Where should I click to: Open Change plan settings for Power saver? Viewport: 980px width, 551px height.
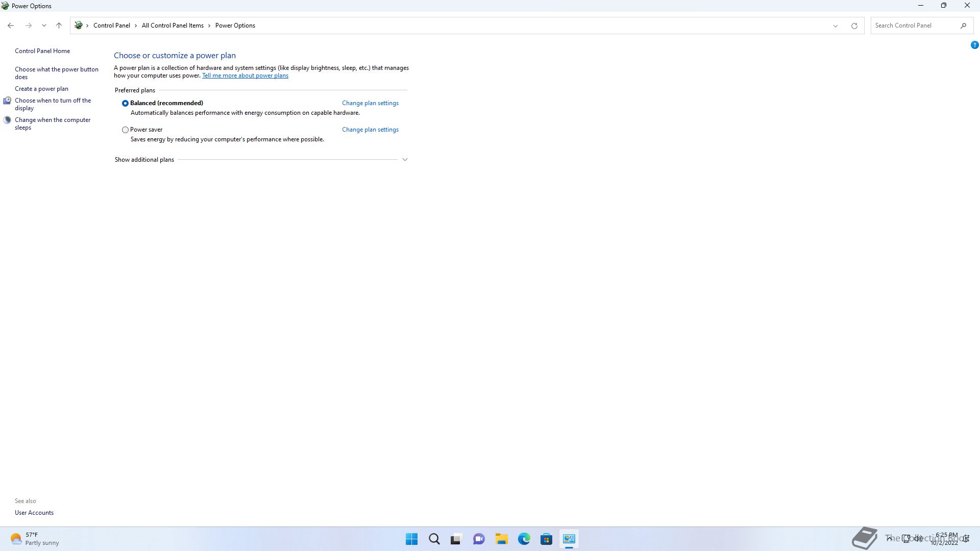click(x=370, y=130)
